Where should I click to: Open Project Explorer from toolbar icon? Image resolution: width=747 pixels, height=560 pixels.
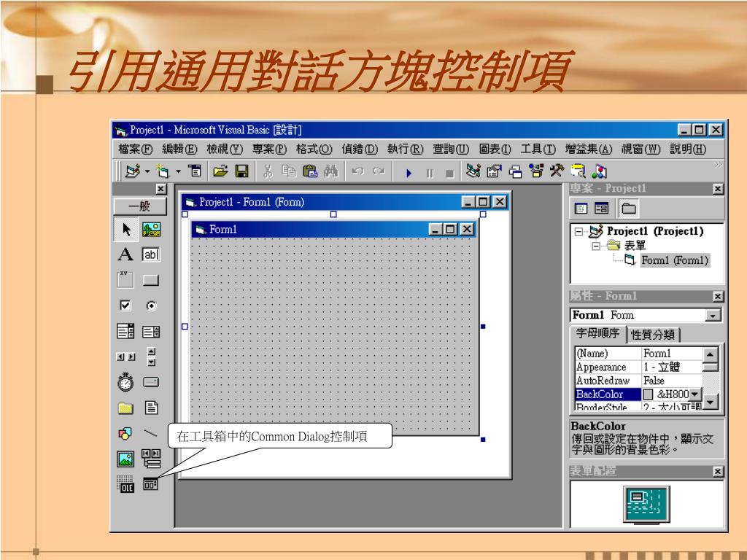coord(473,171)
